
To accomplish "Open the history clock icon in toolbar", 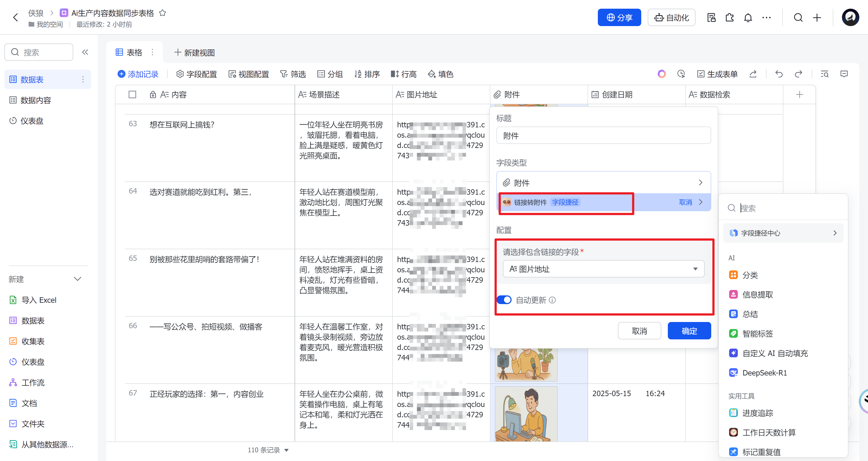I will tap(681, 74).
